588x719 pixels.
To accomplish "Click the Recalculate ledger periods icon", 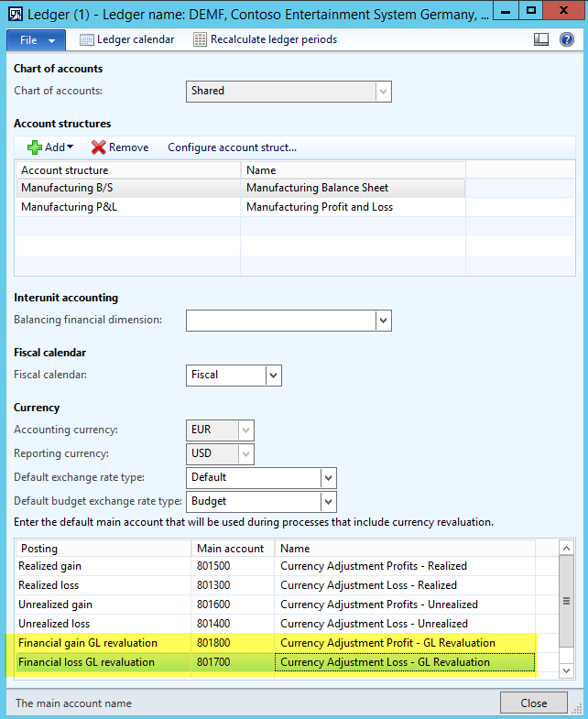I will [200, 40].
